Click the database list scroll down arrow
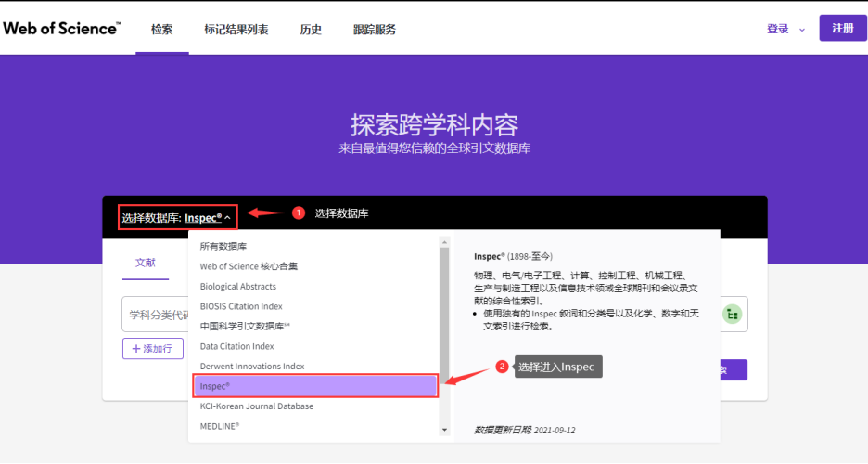868x464 pixels. (444, 431)
